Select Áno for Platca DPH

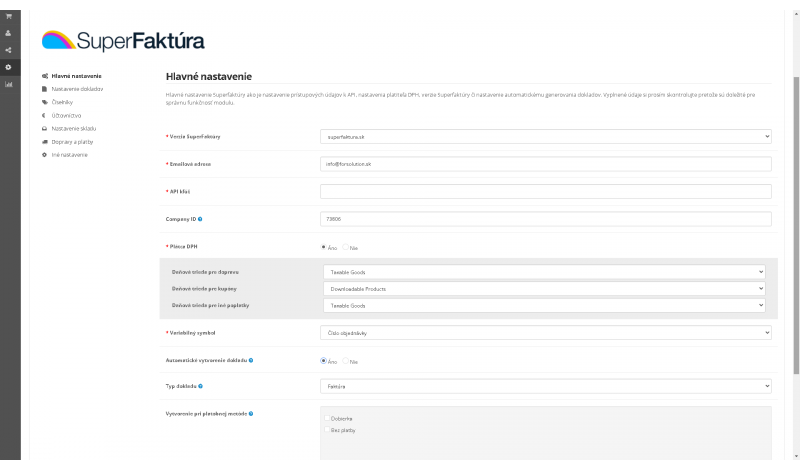[x=323, y=247]
